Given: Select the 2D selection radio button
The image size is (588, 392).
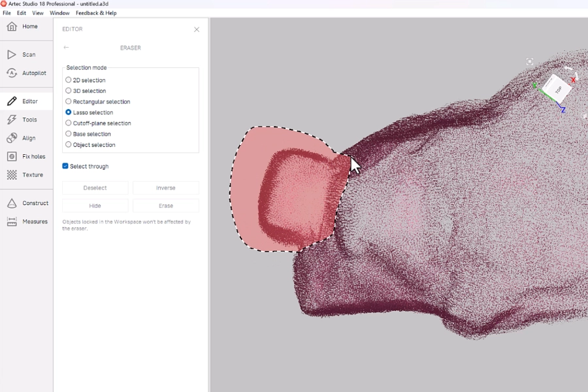Looking at the screenshot, I should click(x=69, y=80).
